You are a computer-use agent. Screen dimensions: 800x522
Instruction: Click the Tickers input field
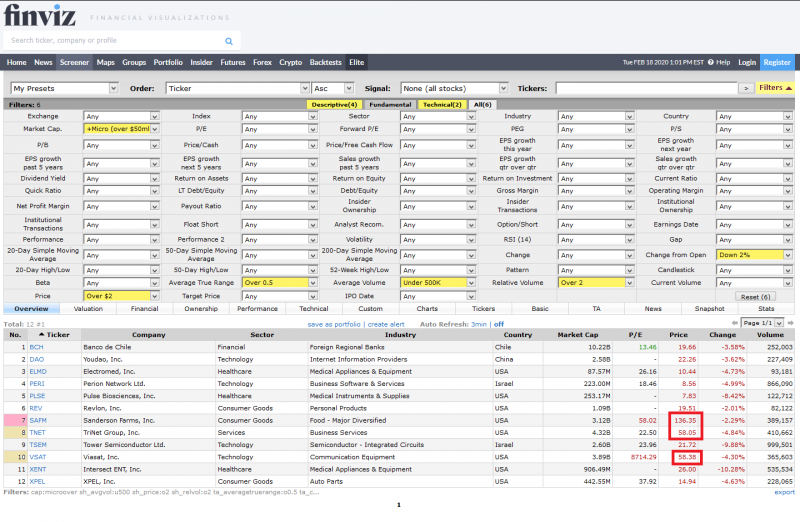[x=646, y=88]
